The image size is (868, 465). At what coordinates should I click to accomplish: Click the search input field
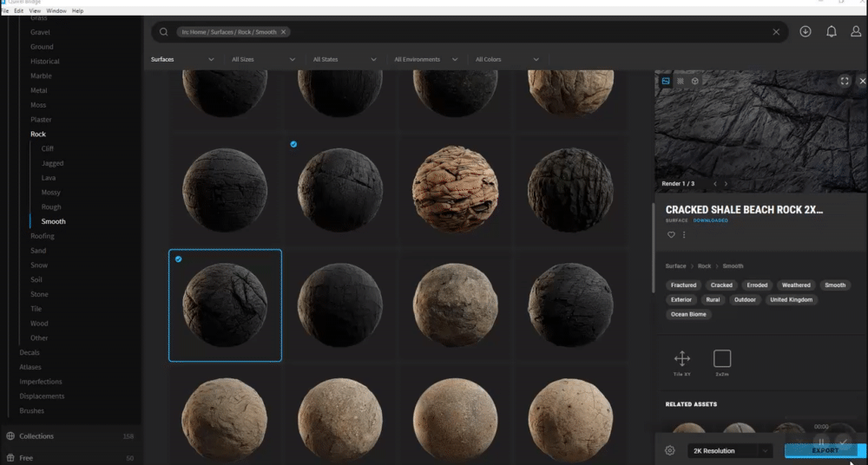(x=468, y=32)
